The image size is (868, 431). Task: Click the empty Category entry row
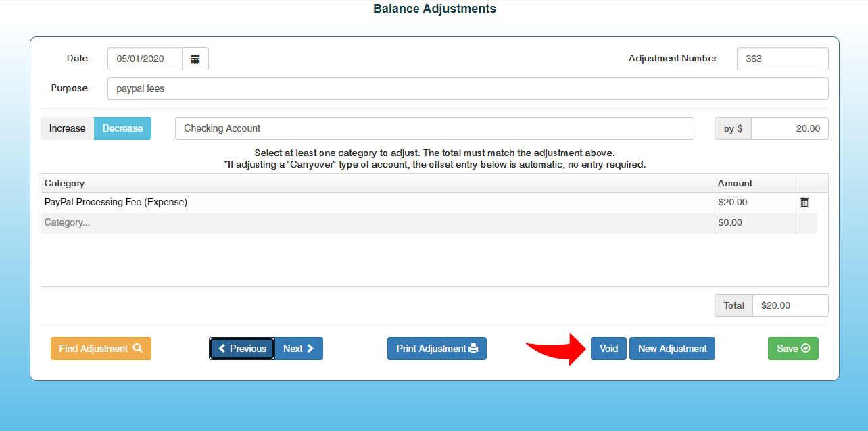(x=377, y=222)
